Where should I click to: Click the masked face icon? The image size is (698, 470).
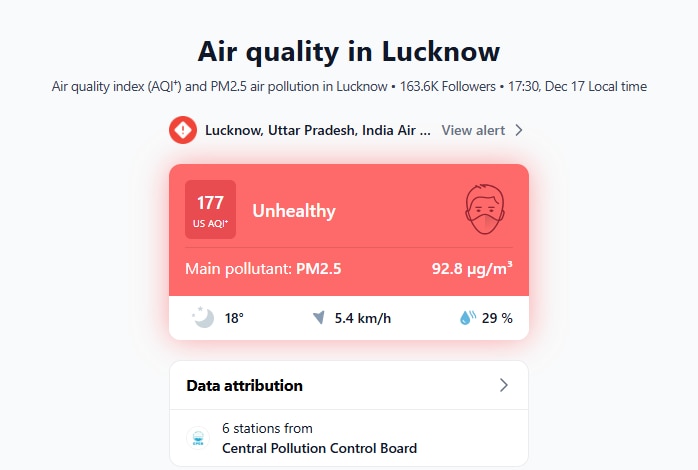pos(485,210)
